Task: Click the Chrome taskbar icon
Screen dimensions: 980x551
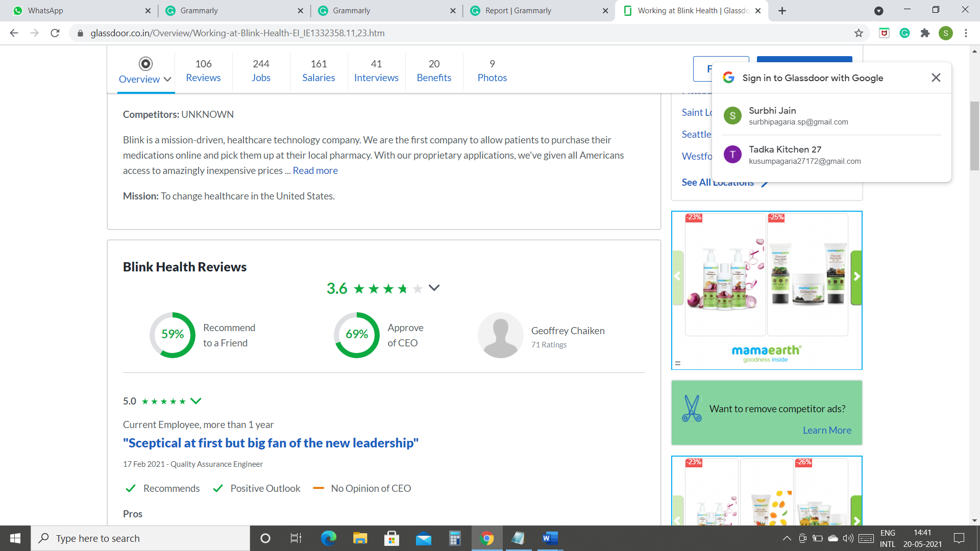Action: 486,538
